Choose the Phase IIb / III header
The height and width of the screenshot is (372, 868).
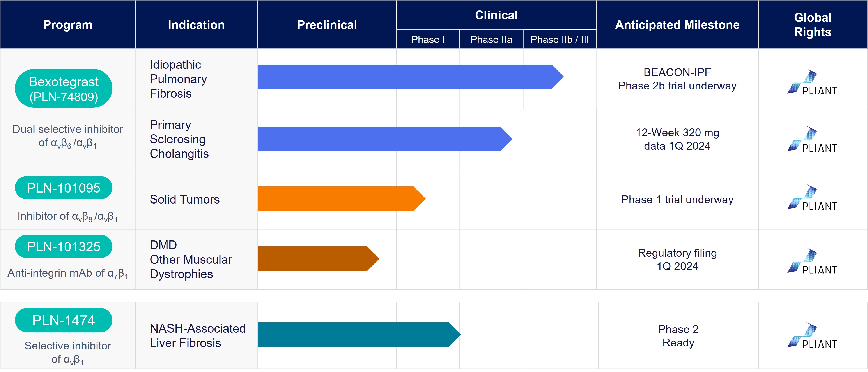[x=559, y=39]
